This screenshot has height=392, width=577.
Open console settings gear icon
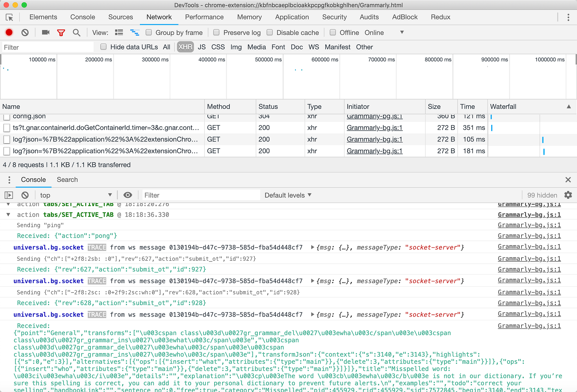(x=568, y=195)
